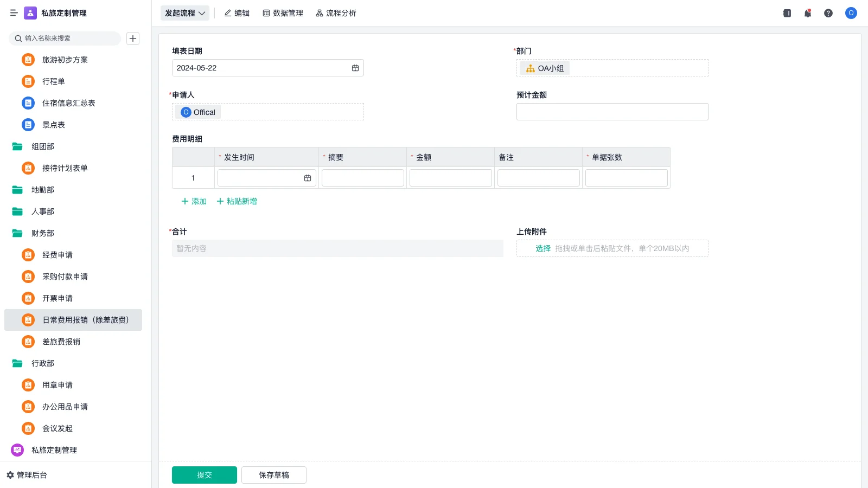868x488 pixels.
Task: Expand the 行政部 folder
Action: [x=42, y=363]
